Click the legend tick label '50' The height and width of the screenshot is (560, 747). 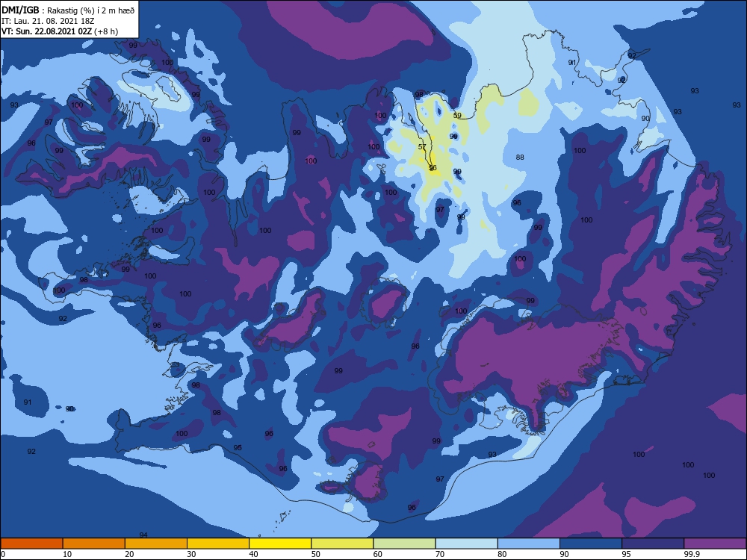pos(315,554)
